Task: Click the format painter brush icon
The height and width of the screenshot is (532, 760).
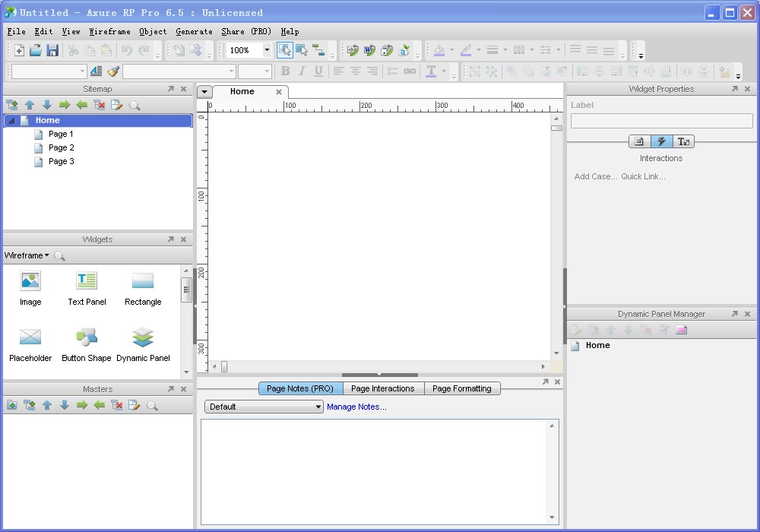Action: (113, 71)
